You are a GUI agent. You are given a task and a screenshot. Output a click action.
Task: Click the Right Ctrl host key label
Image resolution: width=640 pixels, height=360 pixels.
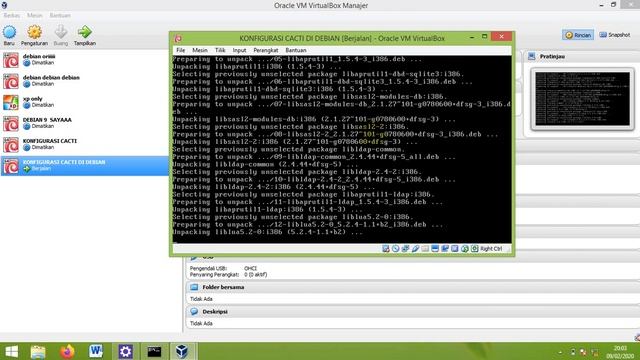point(491,249)
